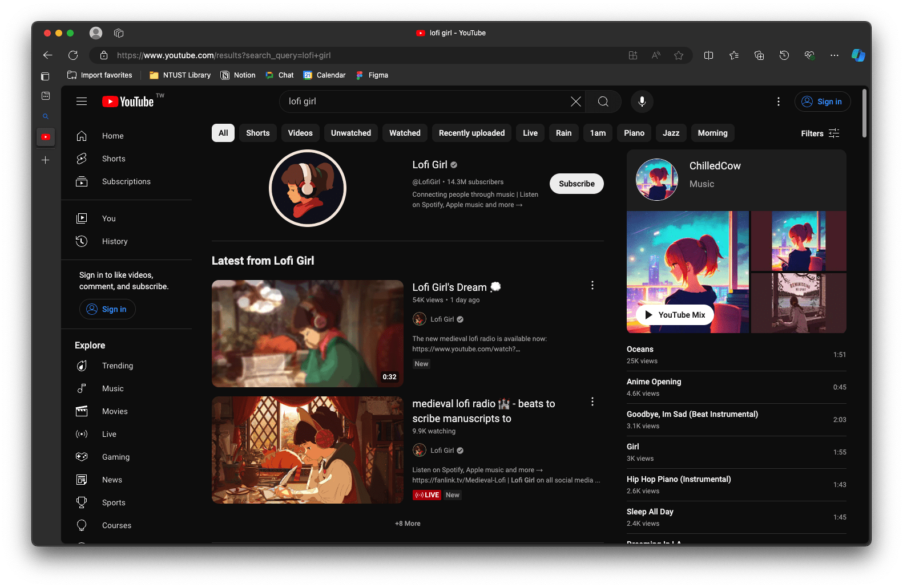The image size is (903, 588).
Task: Open browser history clock icon
Action: pyautogui.click(x=784, y=55)
